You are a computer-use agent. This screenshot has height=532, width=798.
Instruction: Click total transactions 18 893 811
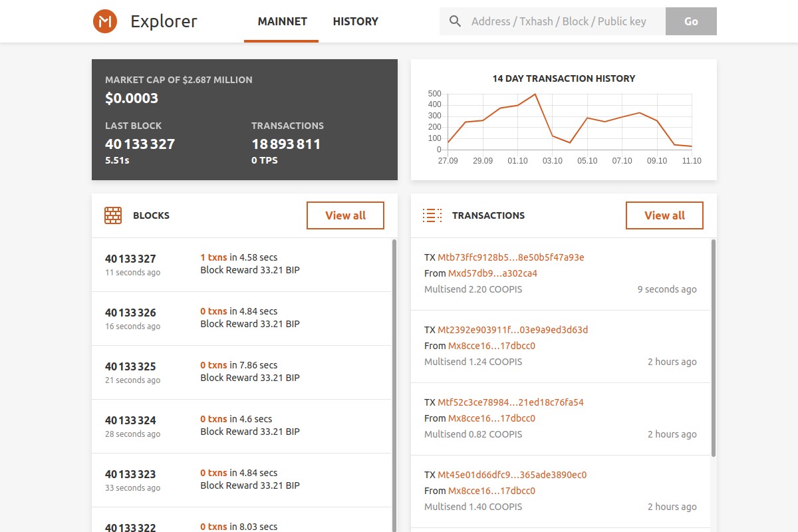pos(286,144)
